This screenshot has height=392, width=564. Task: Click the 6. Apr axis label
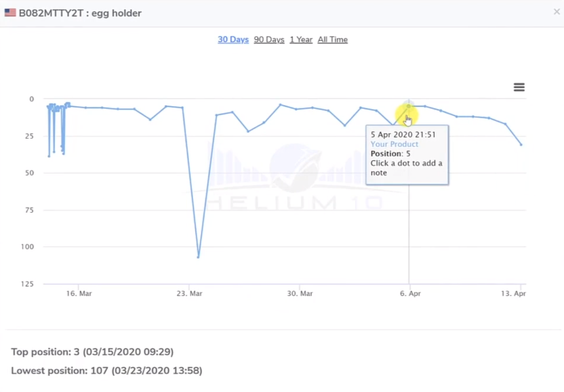[409, 293]
